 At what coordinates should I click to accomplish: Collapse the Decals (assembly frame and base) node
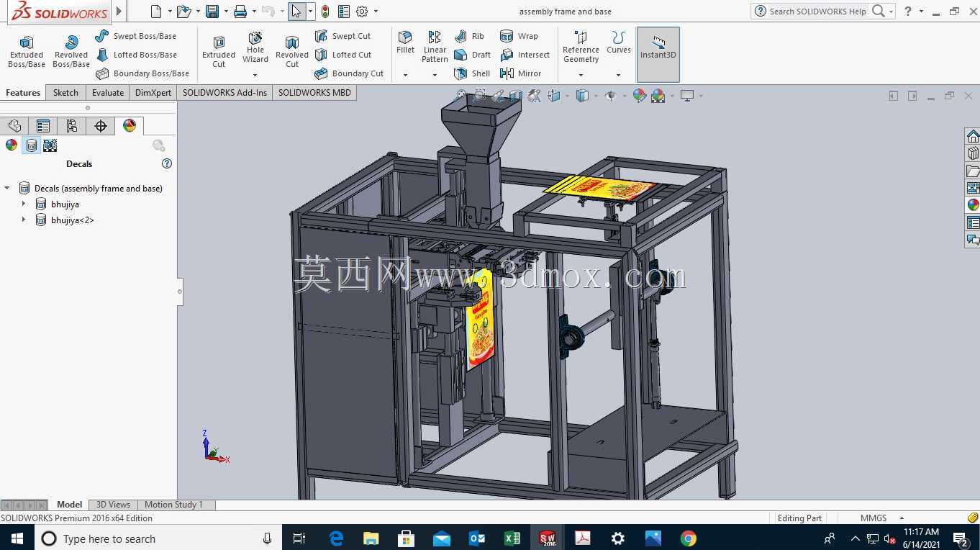tap(7, 189)
